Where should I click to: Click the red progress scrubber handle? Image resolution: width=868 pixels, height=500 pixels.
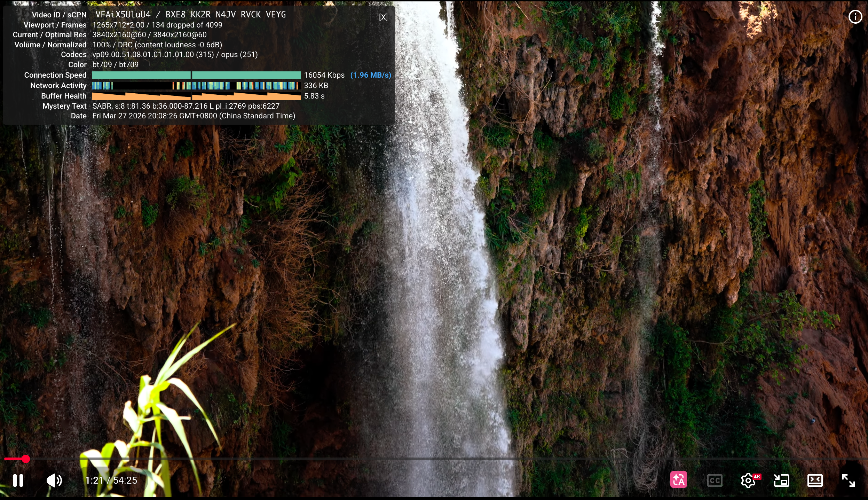click(25, 459)
